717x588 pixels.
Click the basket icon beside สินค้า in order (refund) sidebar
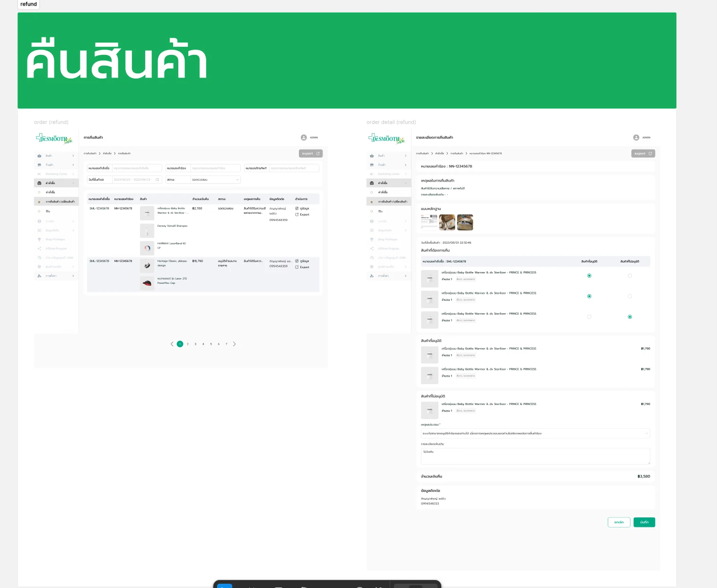tap(39, 156)
